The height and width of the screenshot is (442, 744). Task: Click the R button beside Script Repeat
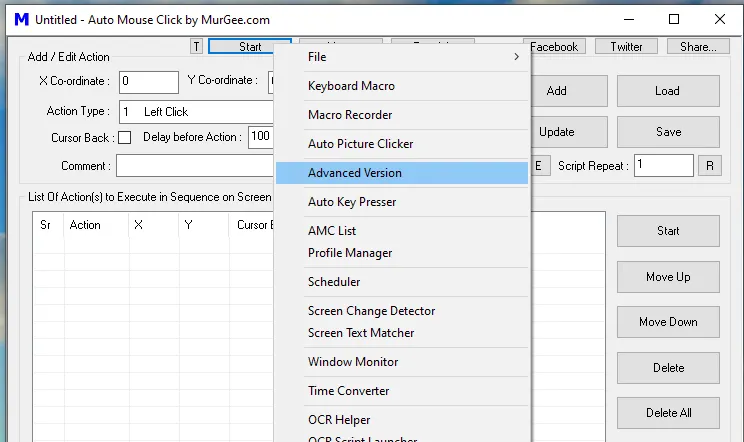click(x=710, y=166)
